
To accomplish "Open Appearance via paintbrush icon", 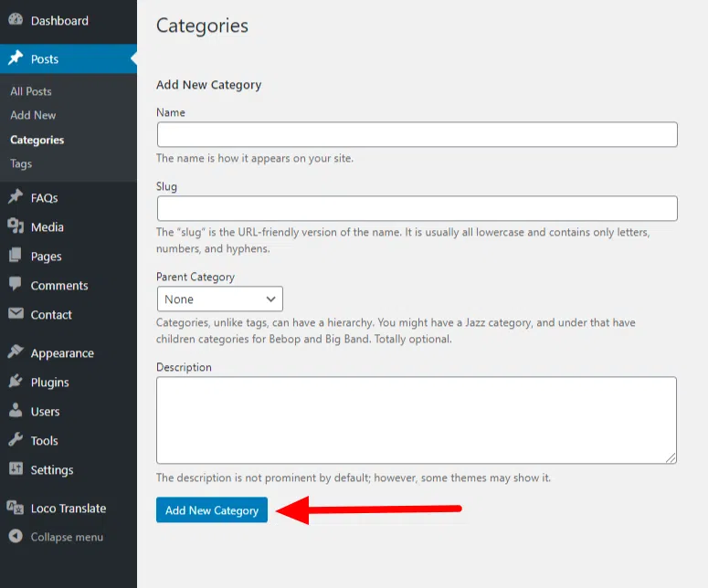I will (16, 352).
